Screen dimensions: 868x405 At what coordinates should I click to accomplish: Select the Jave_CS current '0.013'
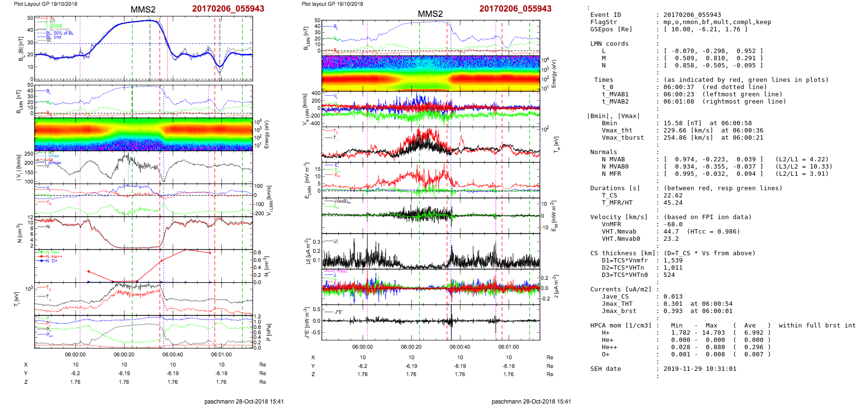[673, 297]
